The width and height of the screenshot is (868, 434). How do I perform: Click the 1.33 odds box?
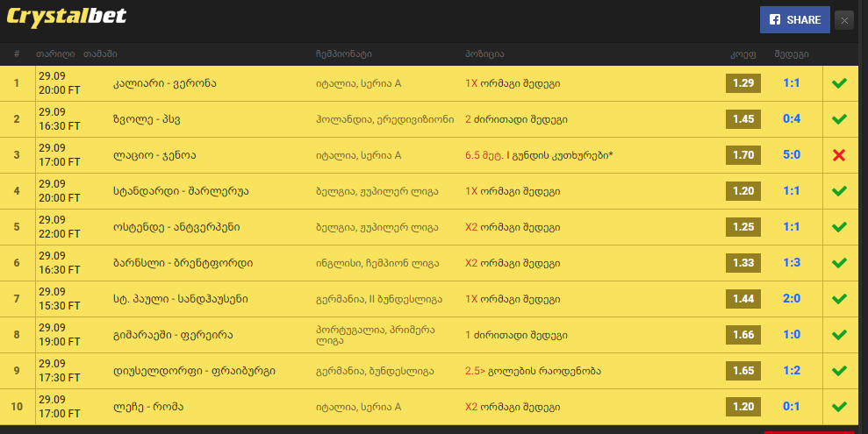coord(742,263)
